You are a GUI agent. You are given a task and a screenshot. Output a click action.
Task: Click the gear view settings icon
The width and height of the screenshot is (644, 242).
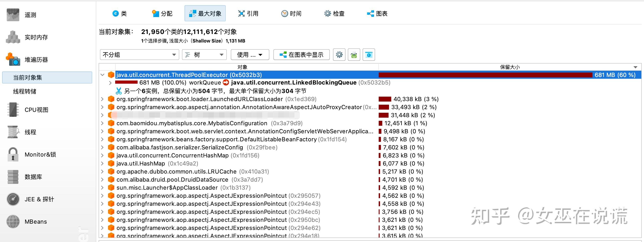[x=339, y=55]
